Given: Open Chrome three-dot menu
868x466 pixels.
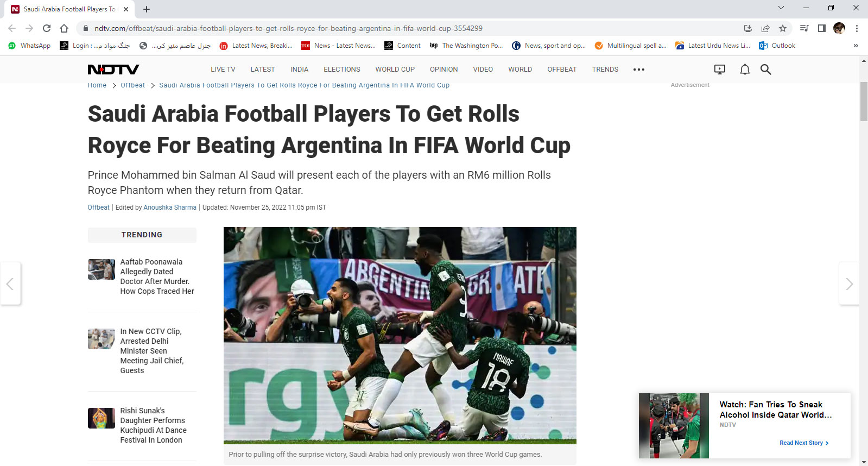Looking at the screenshot, I should tap(857, 28).
